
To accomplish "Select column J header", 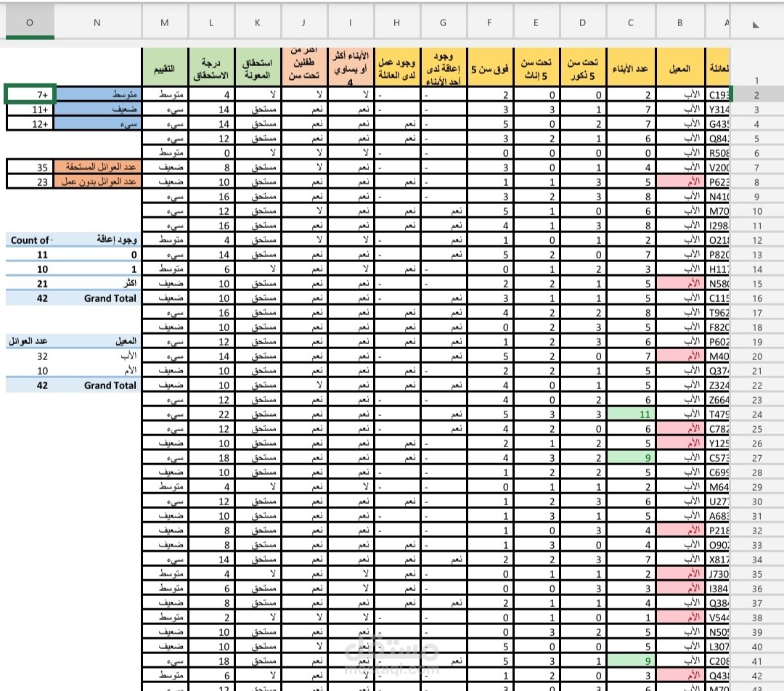I will click(303, 23).
